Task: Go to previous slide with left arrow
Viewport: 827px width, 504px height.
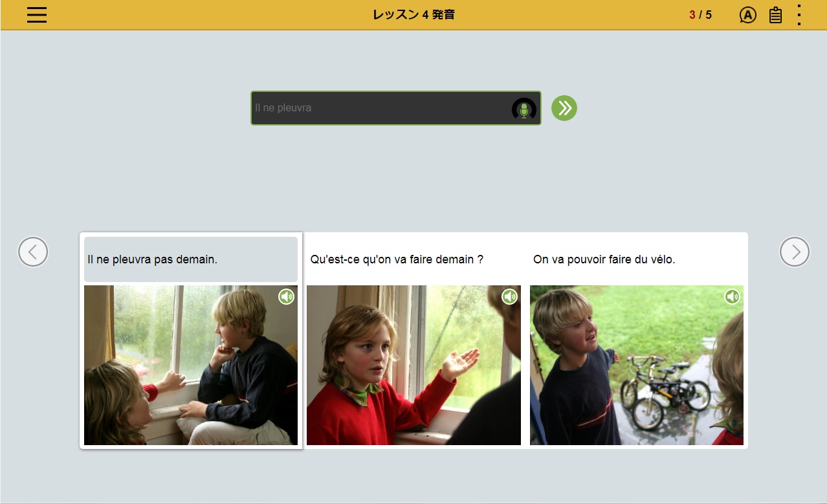Action: 33,252
